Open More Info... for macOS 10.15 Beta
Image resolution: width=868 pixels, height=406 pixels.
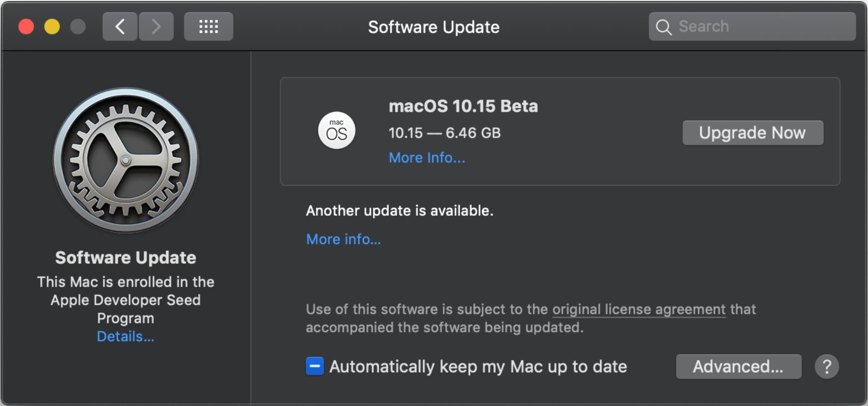(x=427, y=157)
